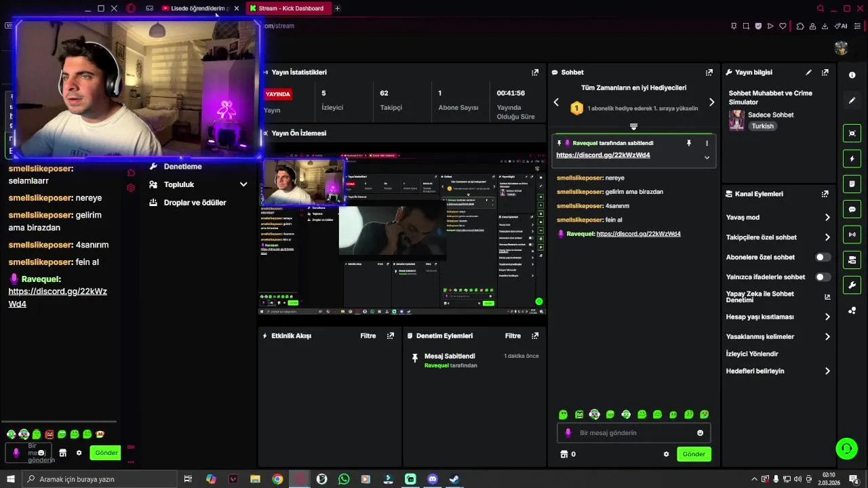Go to previous gifter leaderboard arrow
The width and height of the screenshot is (868, 488).
click(x=556, y=102)
